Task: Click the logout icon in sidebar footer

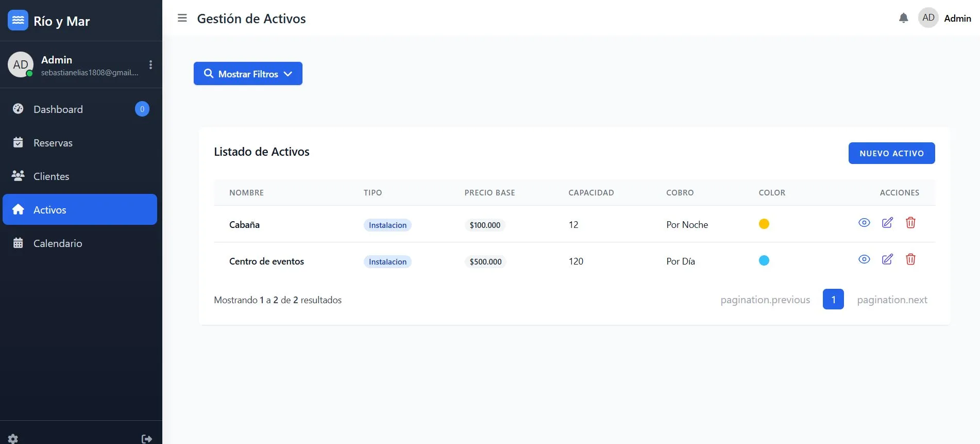Action: point(147,439)
